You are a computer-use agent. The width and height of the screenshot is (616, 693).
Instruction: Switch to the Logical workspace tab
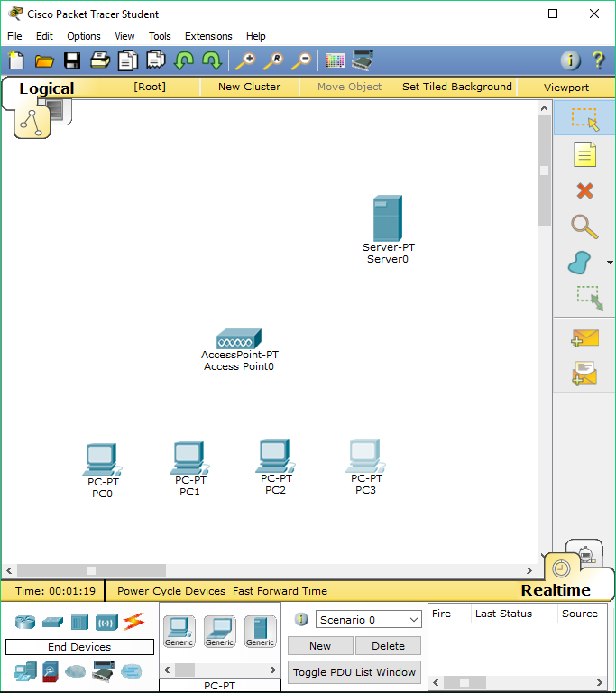[47, 88]
